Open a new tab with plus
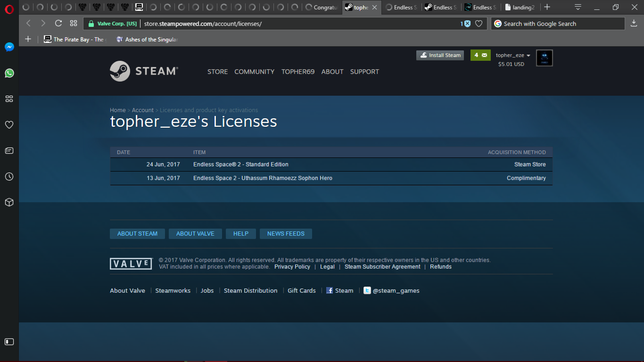 547,7
